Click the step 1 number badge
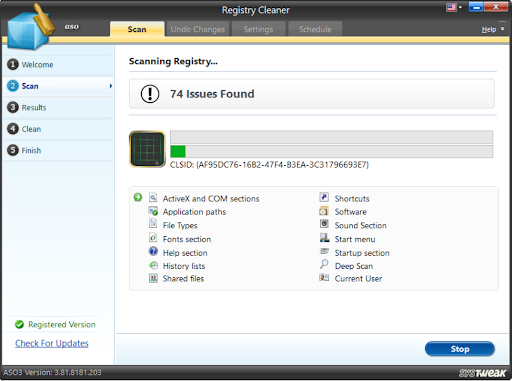This screenshot has width=512, height=381. [x=13, y=64]
